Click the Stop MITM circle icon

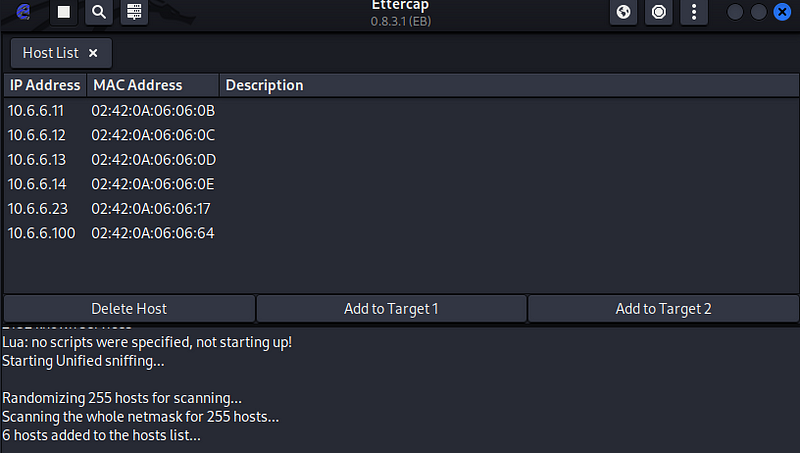659,12
